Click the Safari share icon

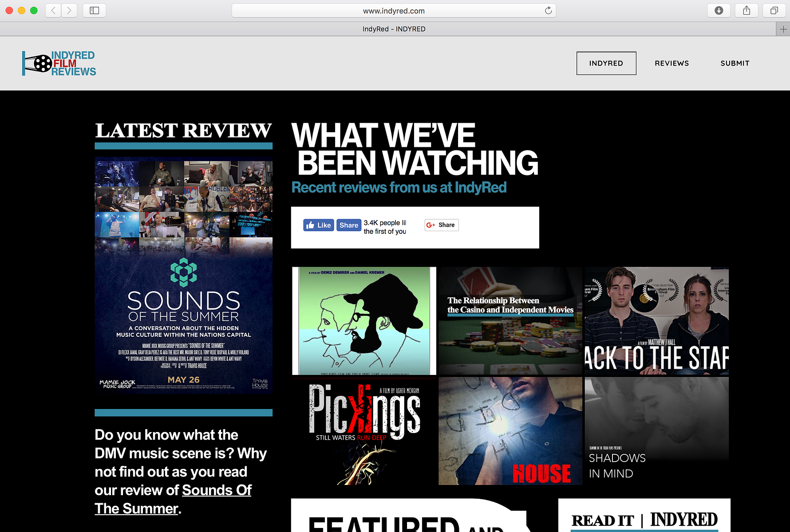(x=747, y=10)
